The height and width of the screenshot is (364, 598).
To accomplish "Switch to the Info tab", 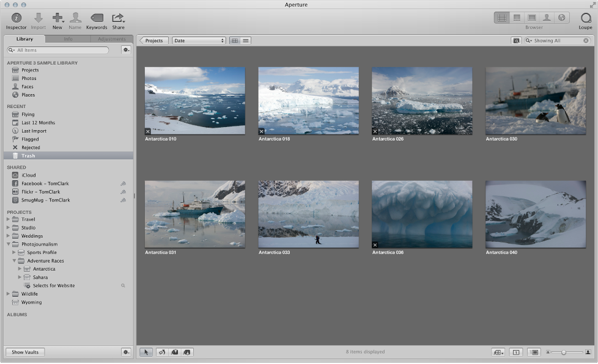I will [x=68, y=39].
